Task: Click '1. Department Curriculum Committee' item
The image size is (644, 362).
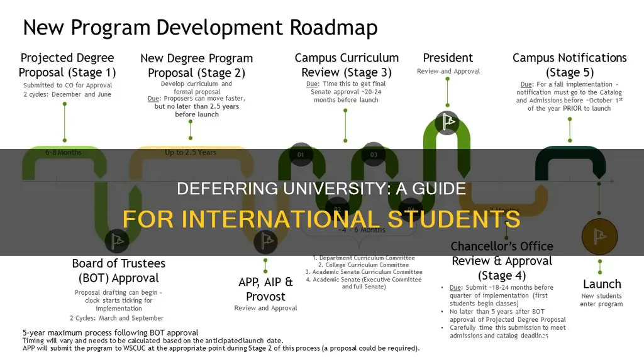Action: (x=364, y=258)
